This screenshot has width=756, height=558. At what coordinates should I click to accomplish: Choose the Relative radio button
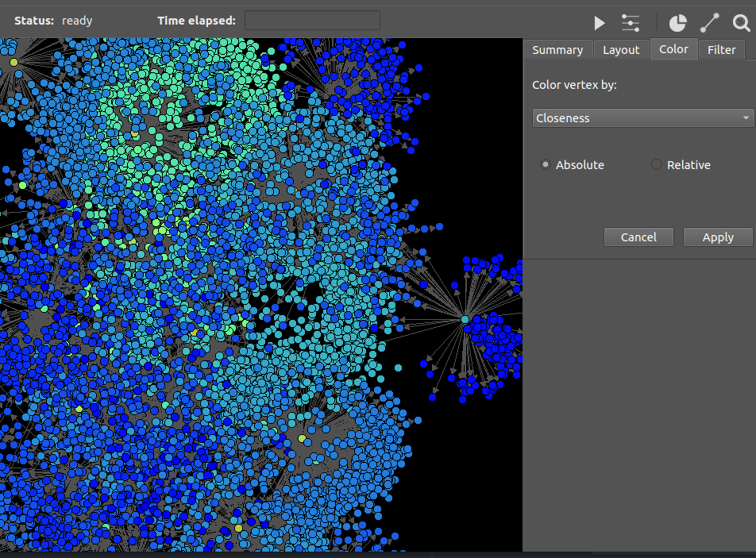(x=656, y=165)
